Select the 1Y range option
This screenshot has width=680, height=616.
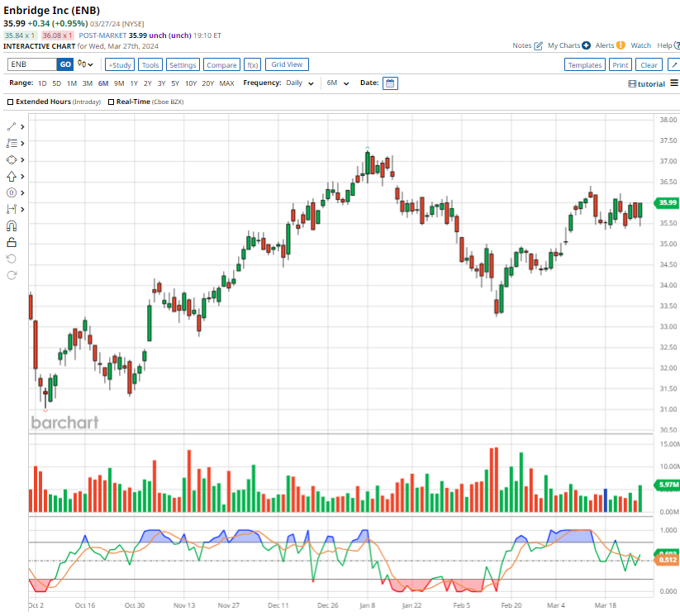coord(134,83)
